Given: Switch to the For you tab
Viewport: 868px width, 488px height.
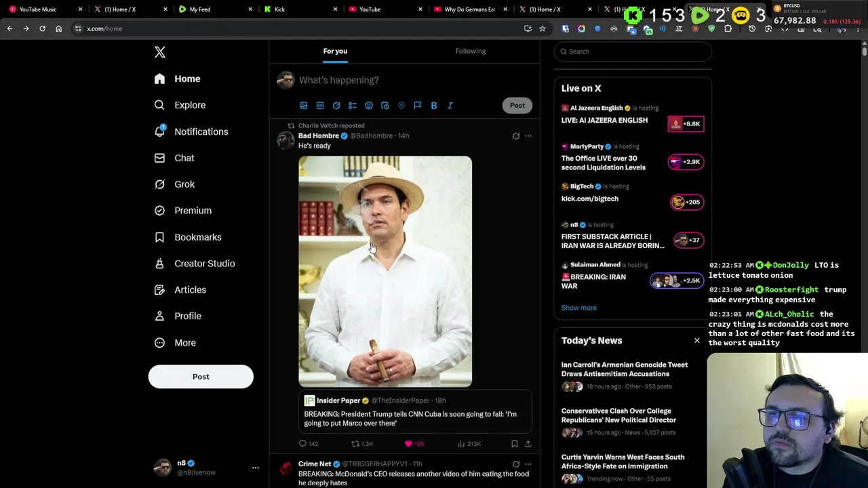Looking at the screenshot, I should click(335, 51).
